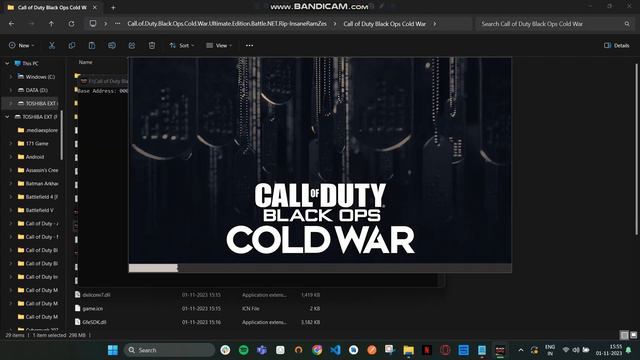The width and height of the screenshot is (640, 360).
Task: Expand the DATA (D:) drive
Action: (11, 90)
